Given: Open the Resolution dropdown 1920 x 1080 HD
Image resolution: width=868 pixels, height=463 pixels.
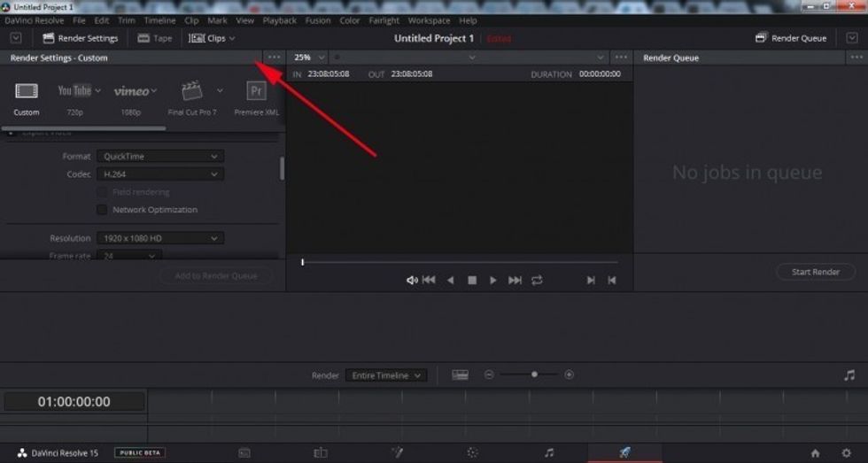Looking at the screenshot, I should coord(160,238).
